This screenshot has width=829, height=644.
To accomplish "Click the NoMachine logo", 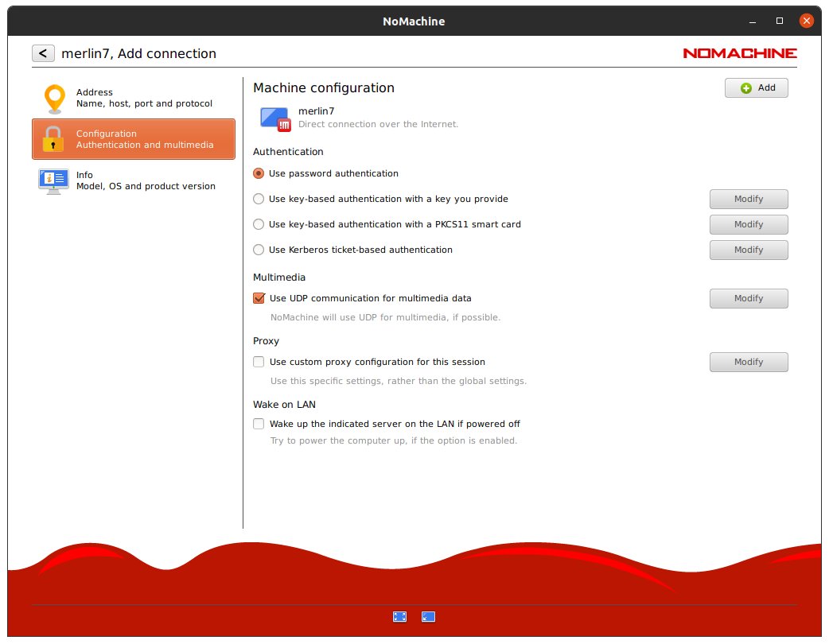I will coord(739,53).
